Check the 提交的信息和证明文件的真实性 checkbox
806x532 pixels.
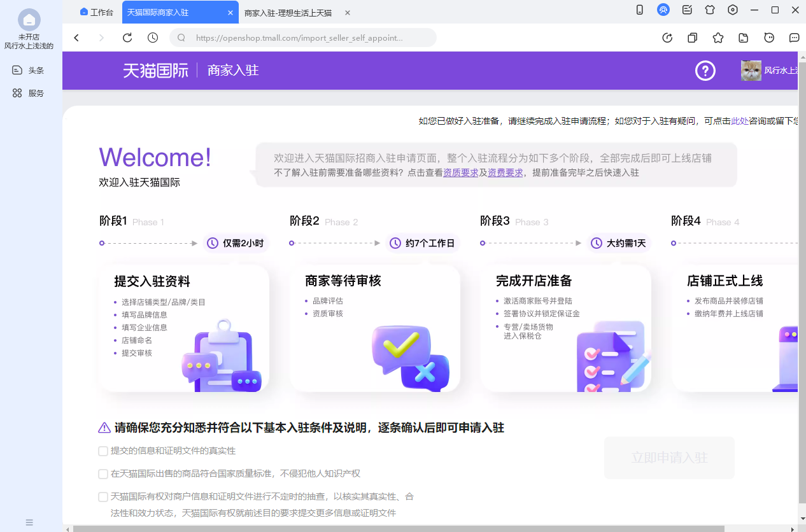[103, 451]
